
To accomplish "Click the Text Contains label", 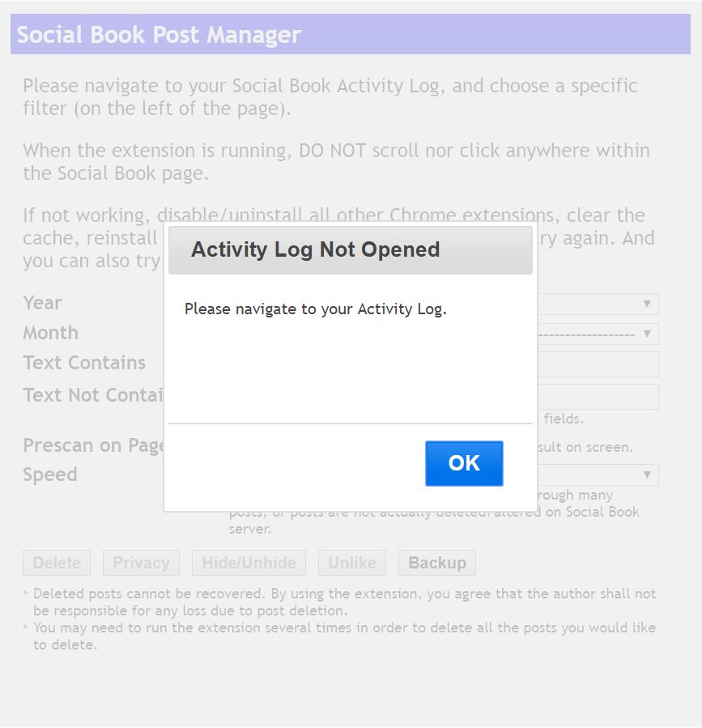I will pos(84,363).
